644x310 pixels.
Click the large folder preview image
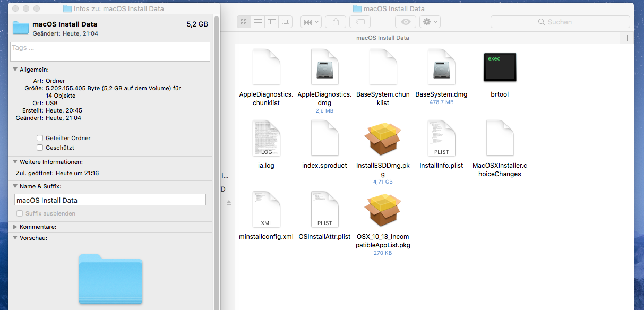pos(110,278)
